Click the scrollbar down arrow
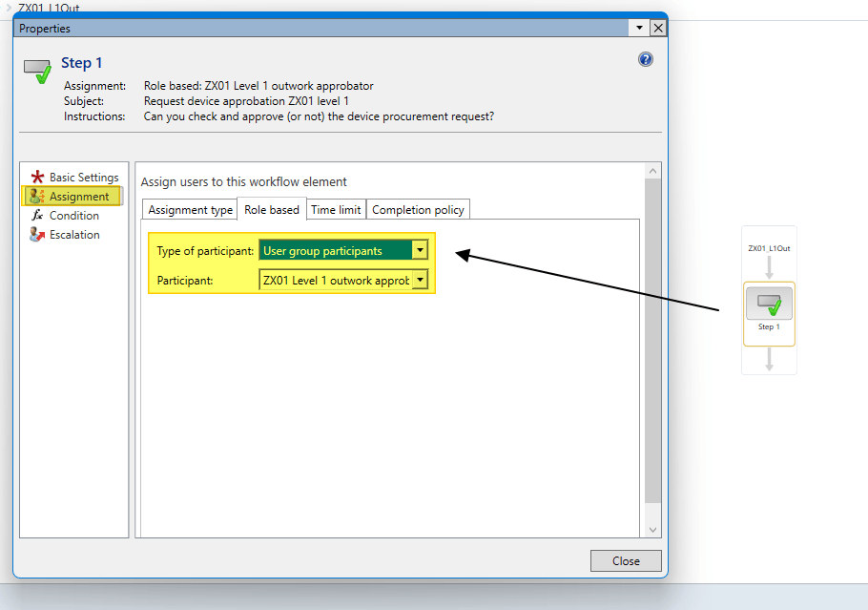Image resolution: width=868 pixels, height=610 pixels. pos(653,530)
